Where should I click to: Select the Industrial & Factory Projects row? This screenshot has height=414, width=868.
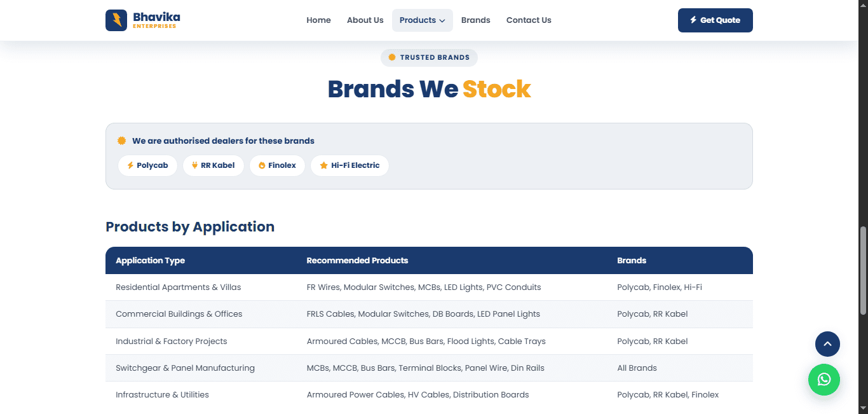[x=429, y=342]
